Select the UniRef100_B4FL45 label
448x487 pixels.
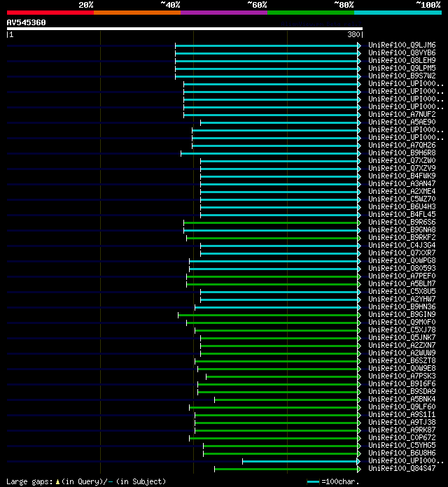[x=402, y=214]
